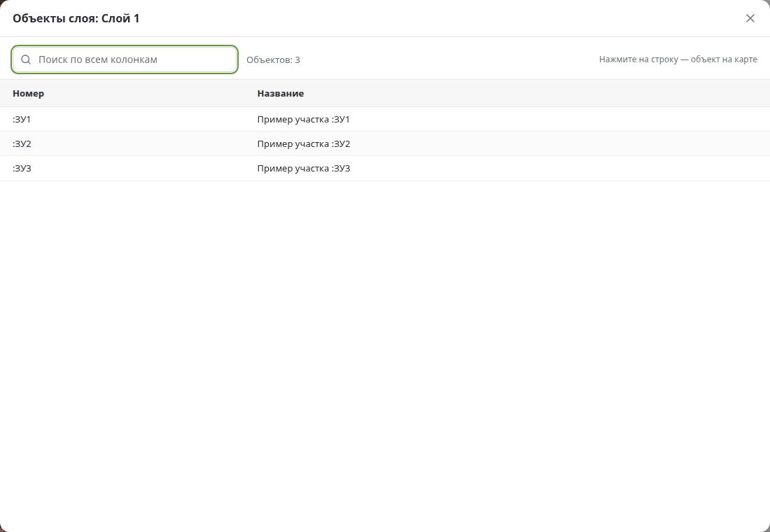This screenshot has width=770, height=532.
Task: Sort by the Название column header
Action: [281, 93]
